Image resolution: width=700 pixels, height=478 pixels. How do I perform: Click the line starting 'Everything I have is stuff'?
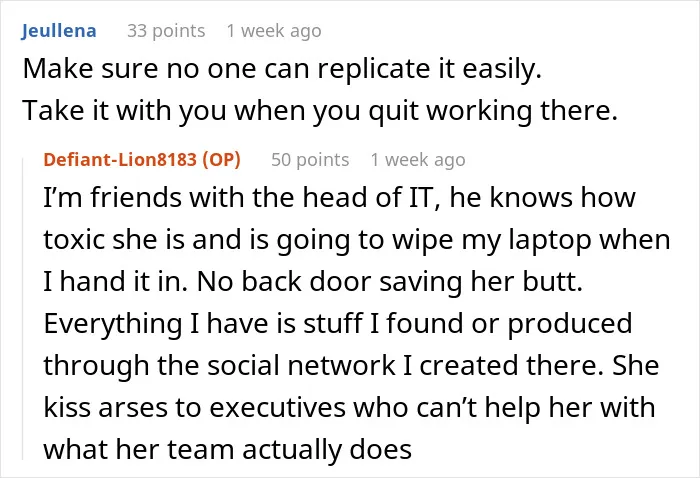(x=338, y=324)
